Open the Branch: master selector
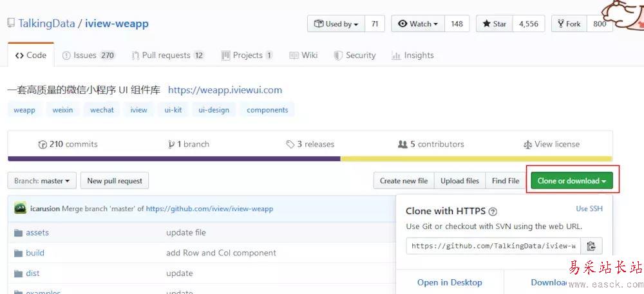 (x=42, y=181)
